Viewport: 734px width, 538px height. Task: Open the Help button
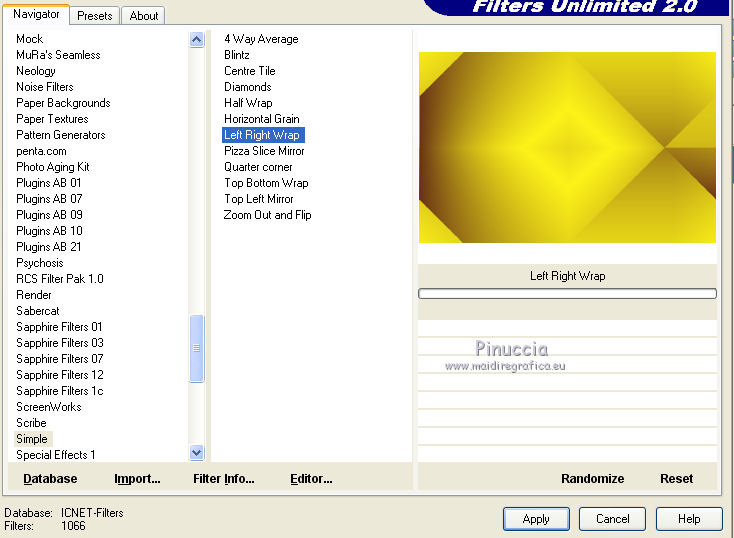(x=689, y=519)
